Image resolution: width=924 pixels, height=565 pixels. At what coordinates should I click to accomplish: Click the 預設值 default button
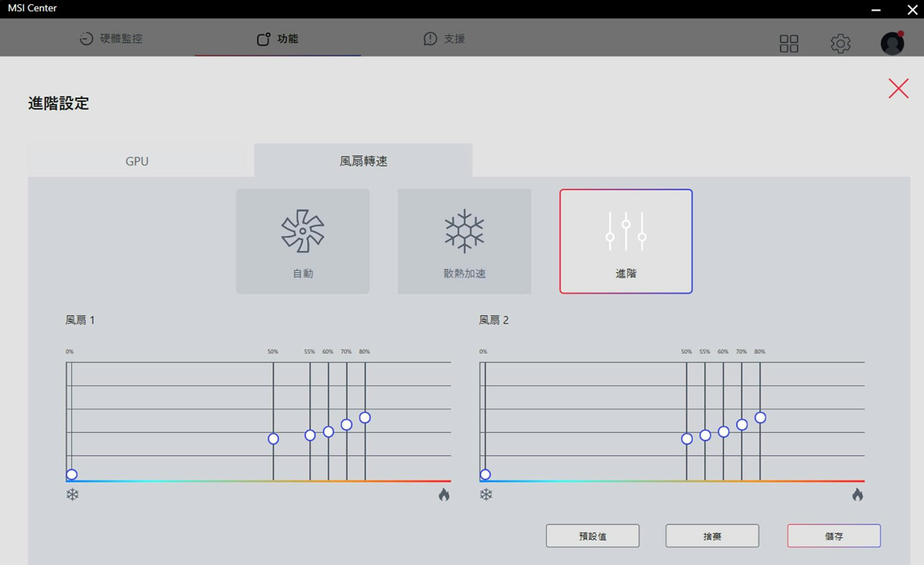(593, 536)
